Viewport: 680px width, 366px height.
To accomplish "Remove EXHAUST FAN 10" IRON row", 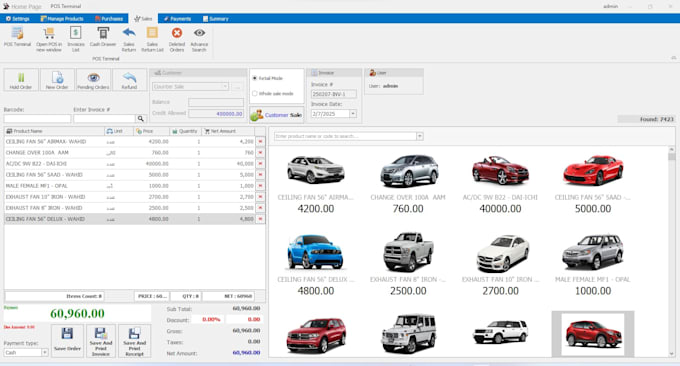I will [x=260, y=197].
